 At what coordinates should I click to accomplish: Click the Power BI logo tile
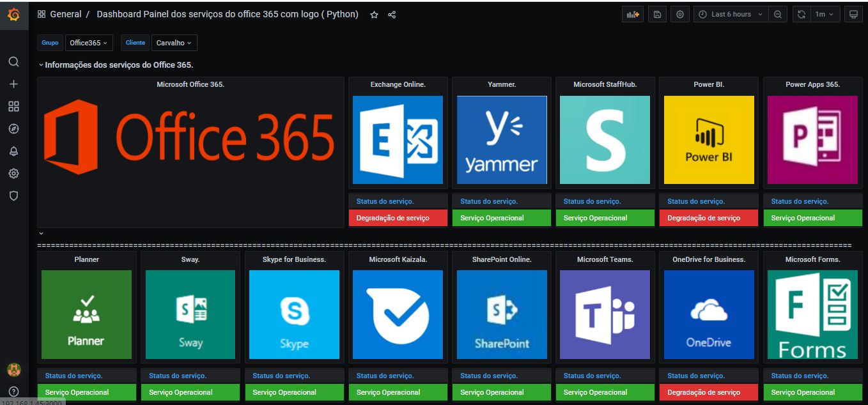pyautogui.click(x=709, y=140)
